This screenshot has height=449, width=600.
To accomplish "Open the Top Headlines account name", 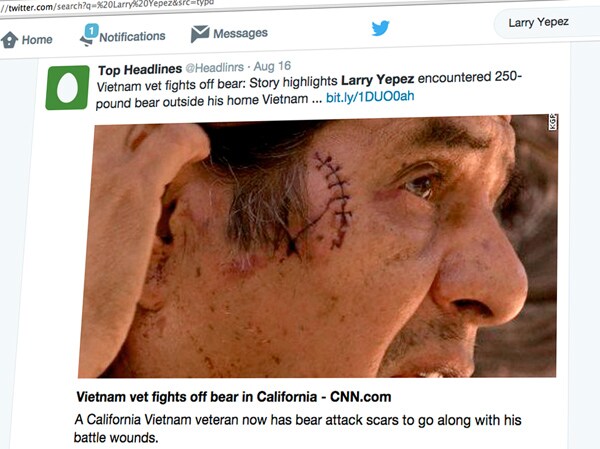I will coord(139,70).
